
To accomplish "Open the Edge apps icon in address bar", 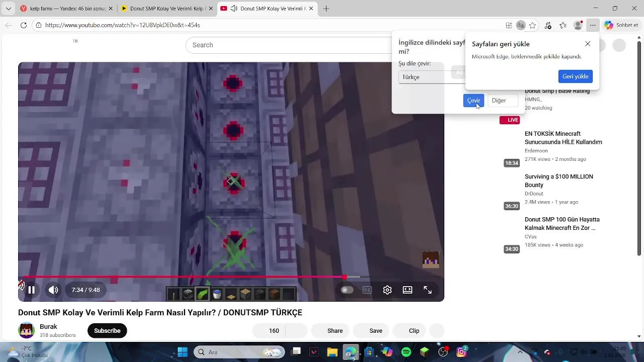I will [509, 25].
